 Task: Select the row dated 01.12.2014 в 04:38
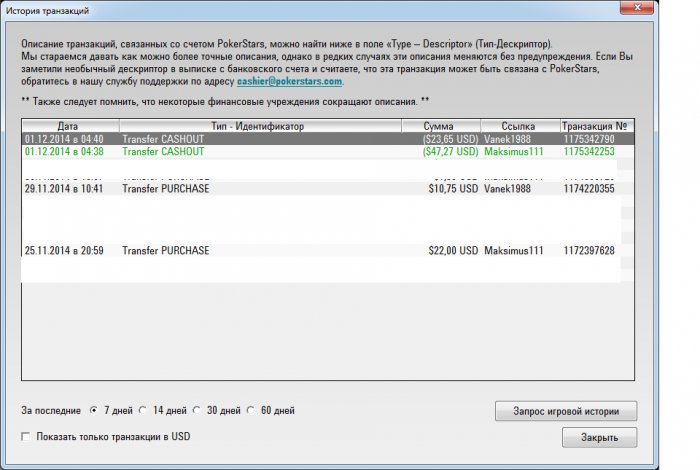point(328,151)
